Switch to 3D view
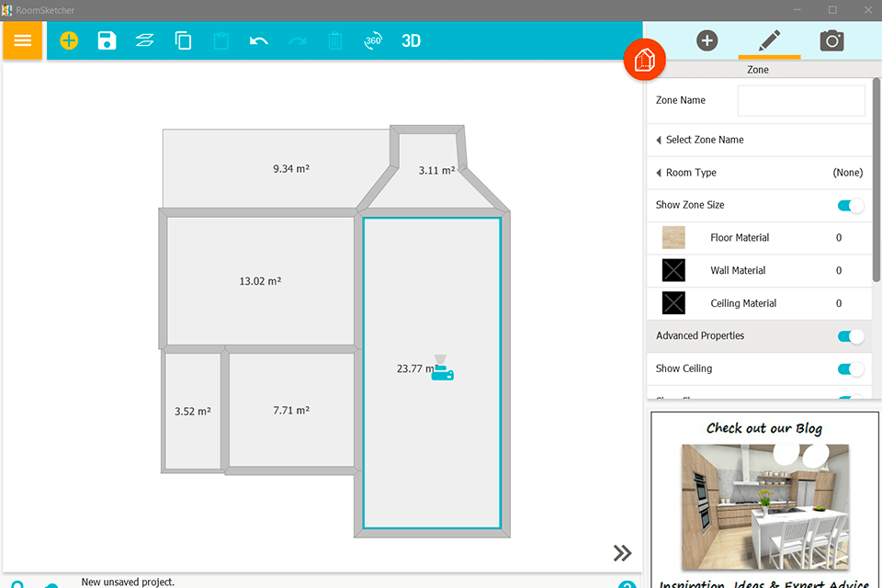882x588 pixels. (x=412, y=40)
